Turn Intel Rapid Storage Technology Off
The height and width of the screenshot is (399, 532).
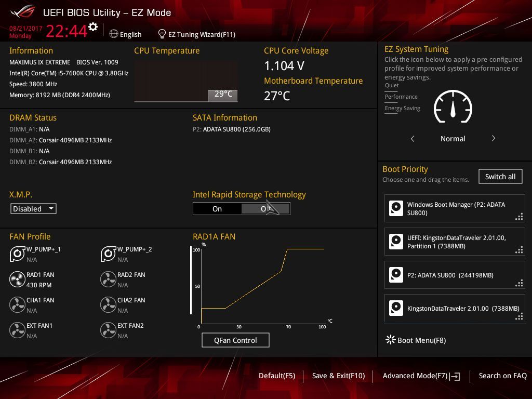click(x=265, y=209)
